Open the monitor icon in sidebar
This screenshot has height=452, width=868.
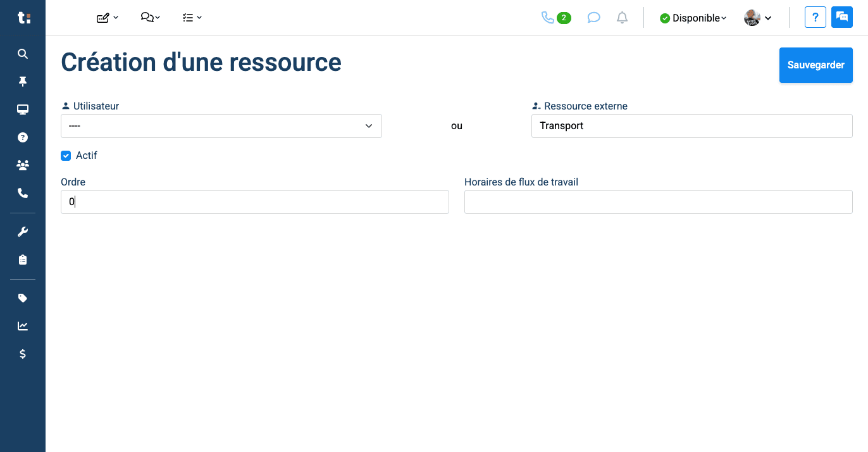(x=23, y=110)
